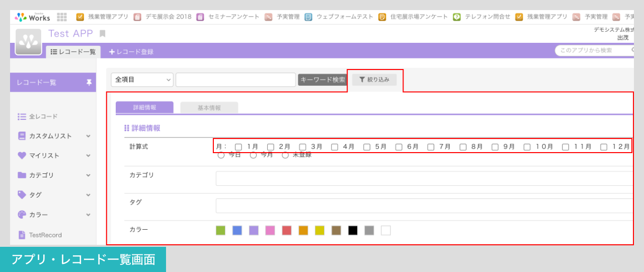The height and width of the screenshot is (272, 644).
Task: Toggle the 絞り込み filter button
Action: point(374,80)
